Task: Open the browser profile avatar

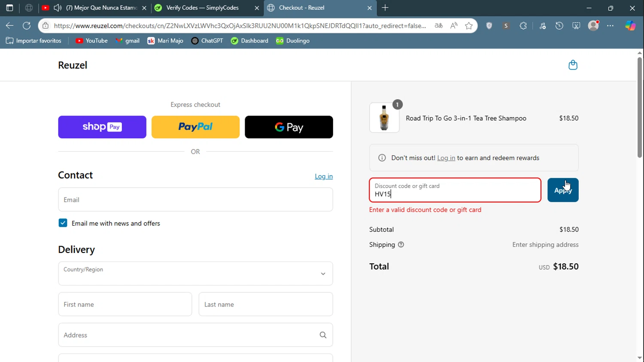Action: click(593, 26)
